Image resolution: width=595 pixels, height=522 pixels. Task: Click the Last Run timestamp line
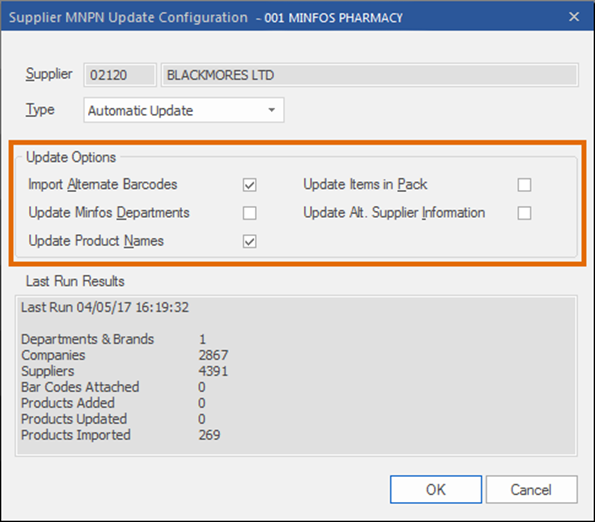tap(105, 307)
